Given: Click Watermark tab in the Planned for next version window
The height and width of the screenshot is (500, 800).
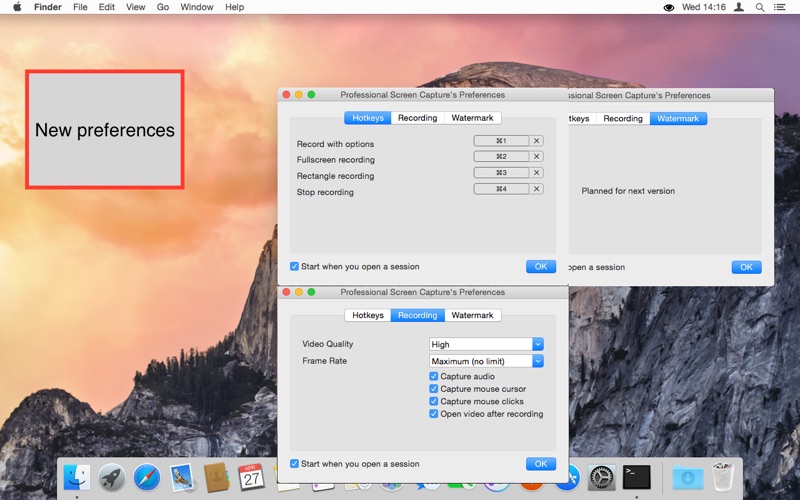Looking at the screenshot, I should (x=678, y=118).
